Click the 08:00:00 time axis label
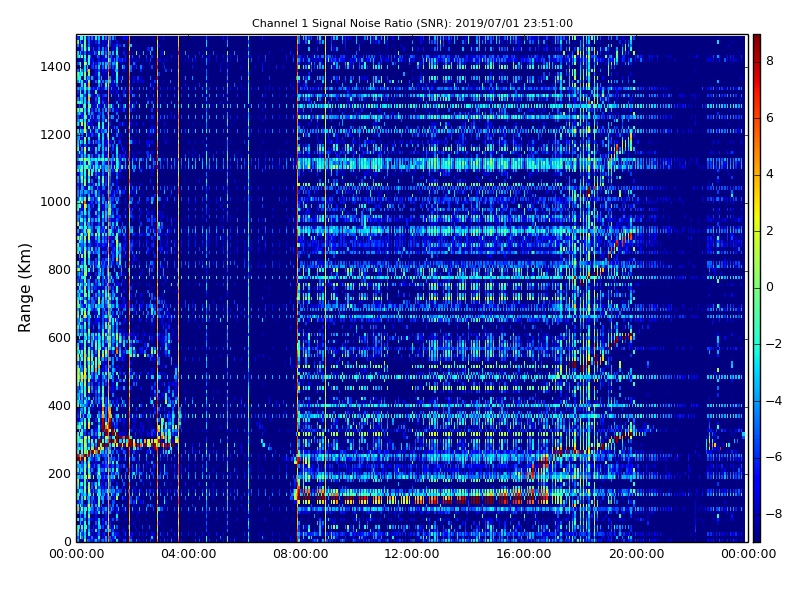This screenshot has height=600, width=800. [301, 554]
